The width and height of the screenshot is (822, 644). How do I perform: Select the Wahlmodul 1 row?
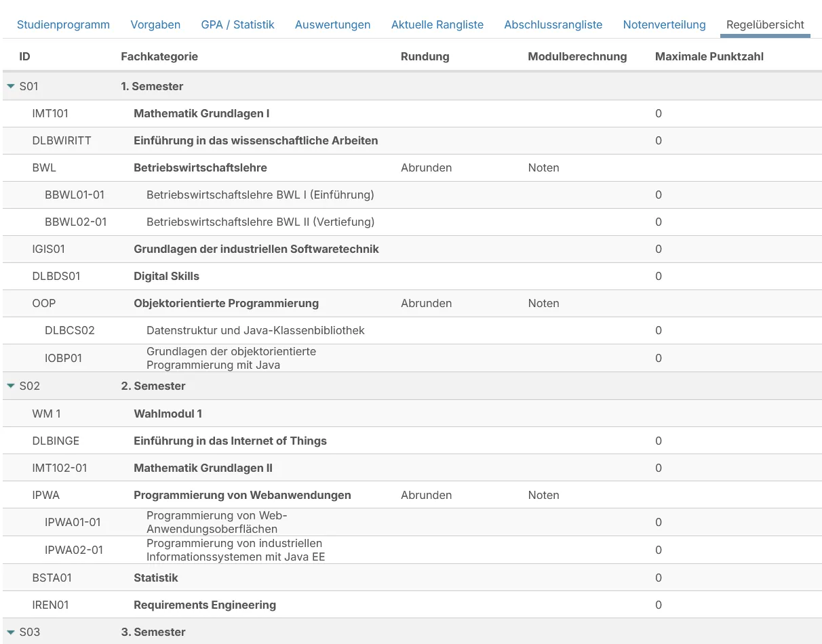pyautogui.click(x=411, y=414)
